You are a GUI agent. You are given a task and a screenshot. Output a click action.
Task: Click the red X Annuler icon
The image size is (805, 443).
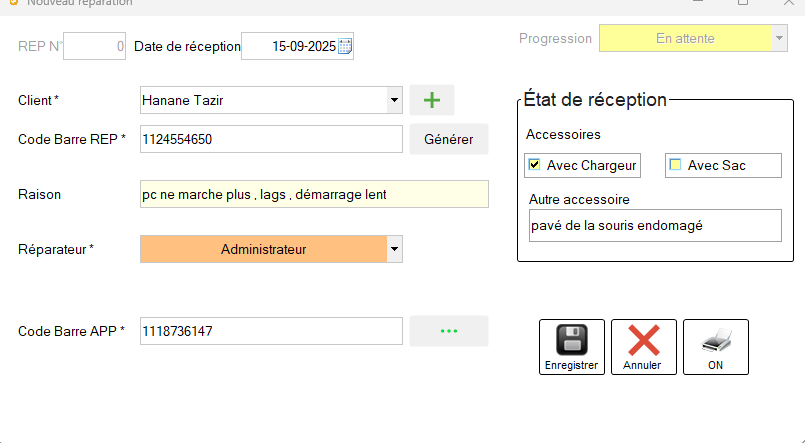643,340
